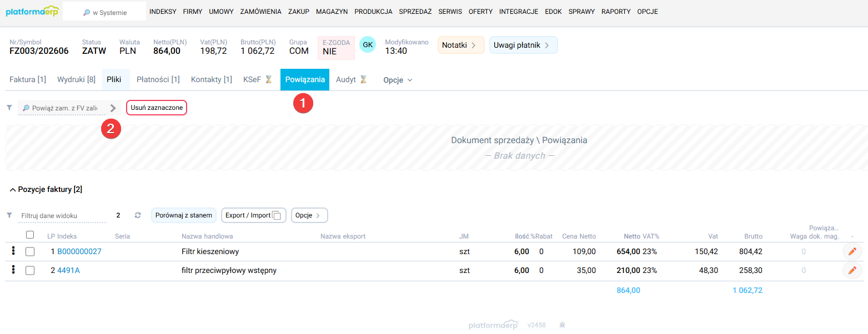Viewport: 868px width, 334px height.
Task: Open FIRMY menu
Action: pyautogui.click(x=193, y=11)
